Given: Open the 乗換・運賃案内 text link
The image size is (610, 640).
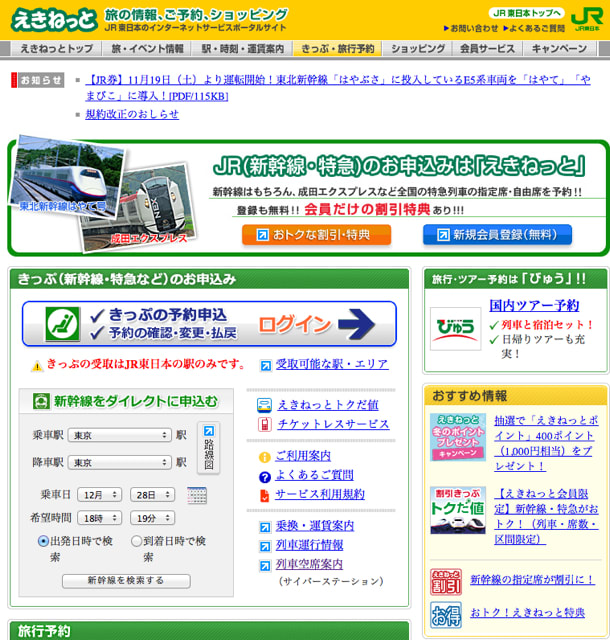Looking at the screenshot, I should click(x=315, y=526).
